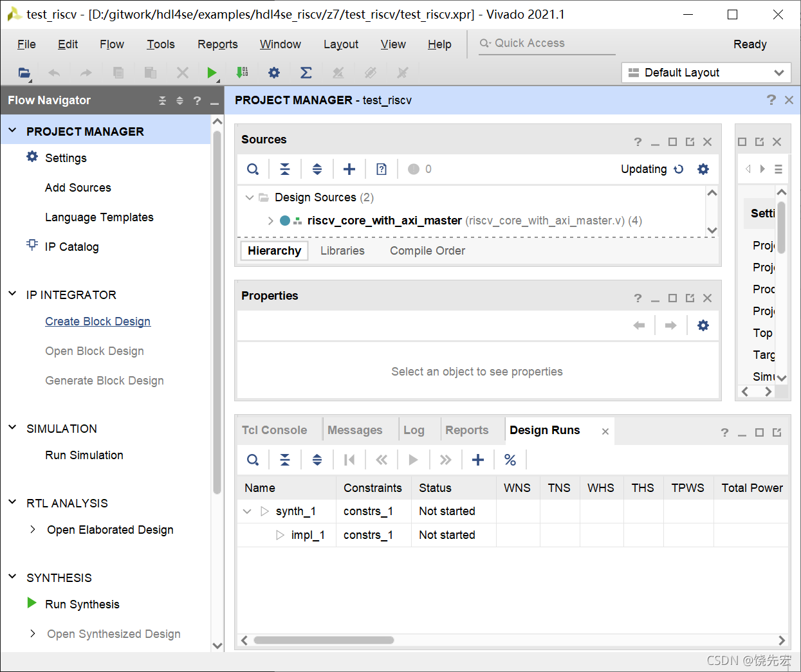Switch to the Messages tab
This screenshot has width=801, height=672.
pos(355,430)
